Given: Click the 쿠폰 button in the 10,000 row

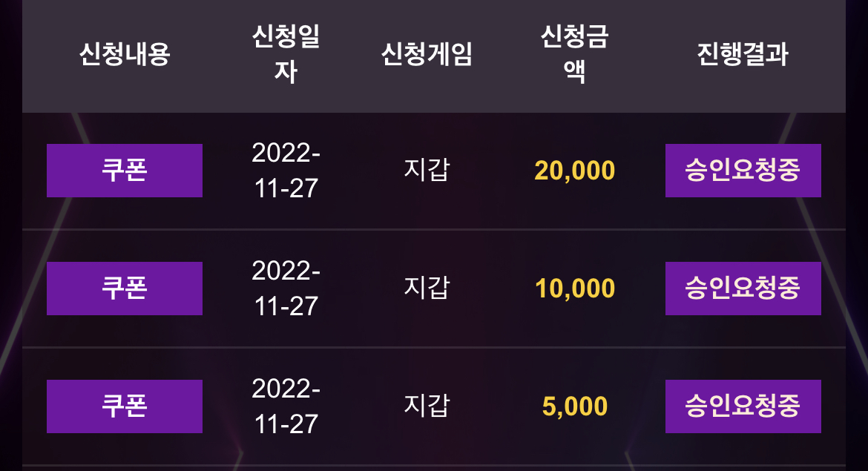Looking at the screenshot, I should [x=125, y=289].
